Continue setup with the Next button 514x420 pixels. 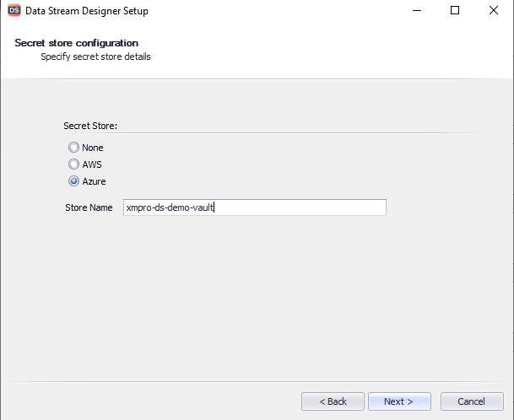399,401
